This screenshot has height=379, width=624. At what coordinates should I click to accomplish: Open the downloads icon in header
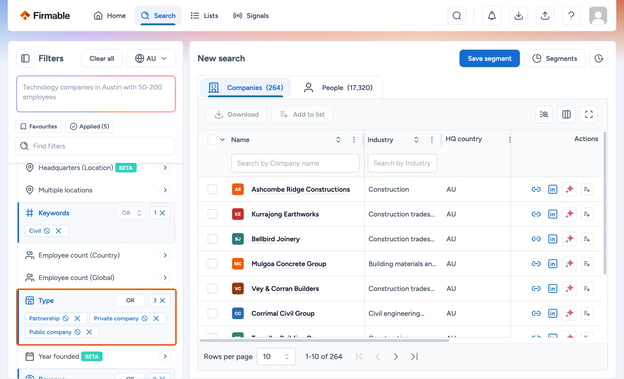click(x=518, y=16)
